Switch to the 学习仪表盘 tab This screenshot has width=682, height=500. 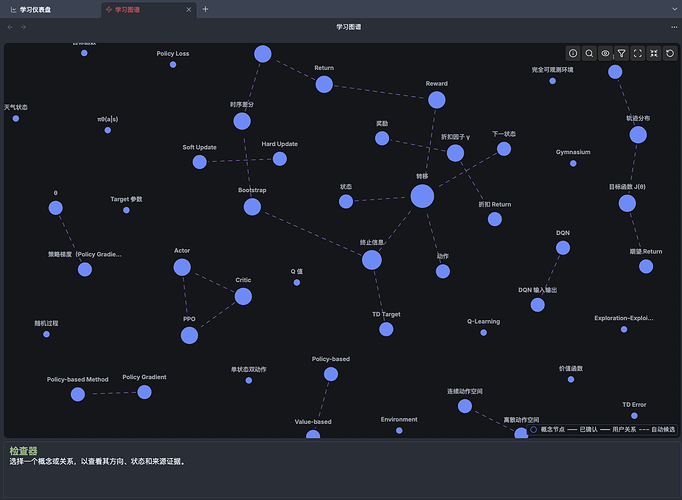(x=30, y=10)
